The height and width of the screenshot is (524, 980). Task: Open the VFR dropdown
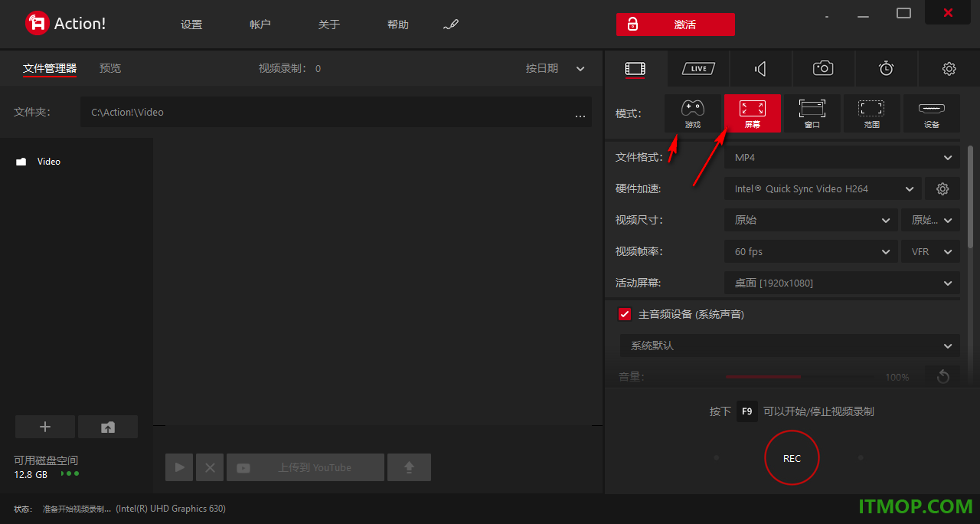click(x=930, y=251)
